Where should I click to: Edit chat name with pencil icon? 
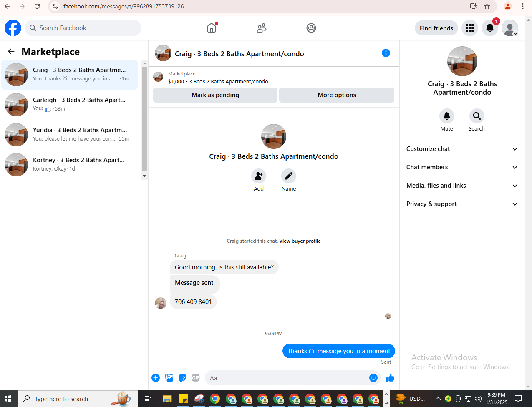click(x=289, y=176)
